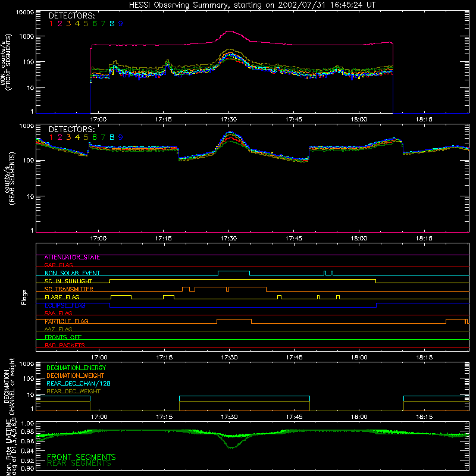Click the 0.90 tick on livetime axis

point(28,469)
